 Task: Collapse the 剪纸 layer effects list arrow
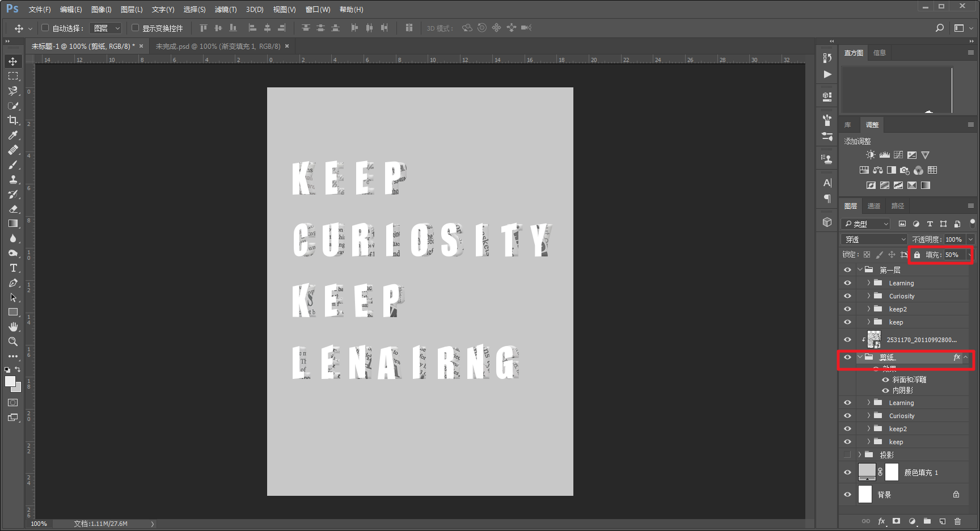[966, 357]
